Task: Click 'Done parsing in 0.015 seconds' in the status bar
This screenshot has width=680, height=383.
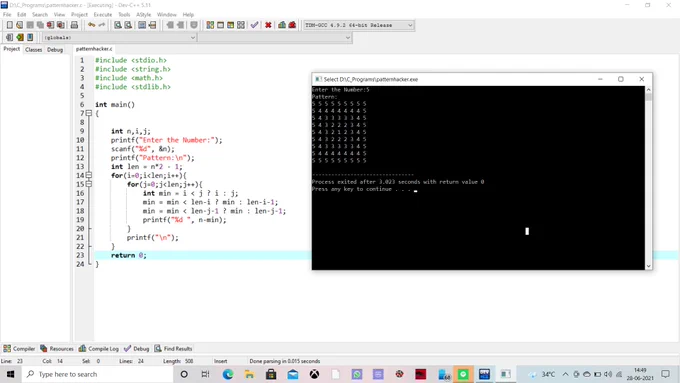Action: click(284, 361)
